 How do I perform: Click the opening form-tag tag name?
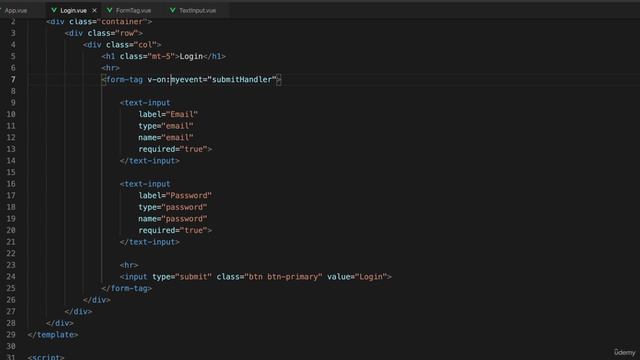tap(124, 79)
